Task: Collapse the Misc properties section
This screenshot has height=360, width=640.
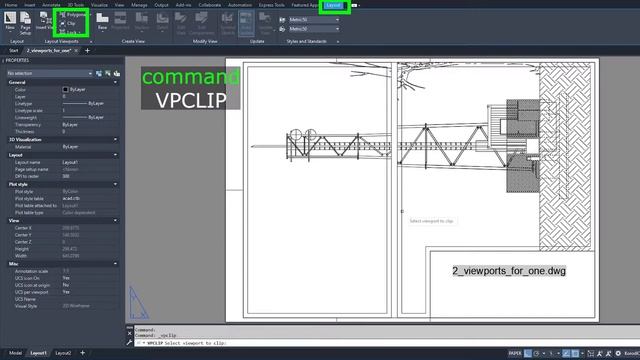Action: pyautogui.click(x=116, y=264)
